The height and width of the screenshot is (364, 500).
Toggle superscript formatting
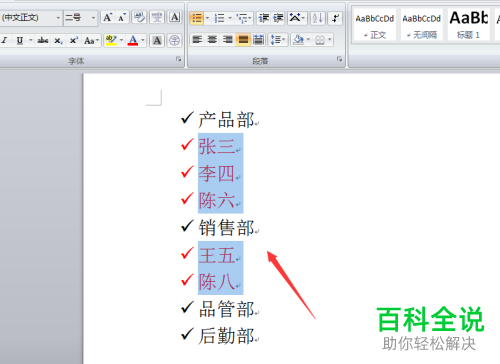pos(73,41)
